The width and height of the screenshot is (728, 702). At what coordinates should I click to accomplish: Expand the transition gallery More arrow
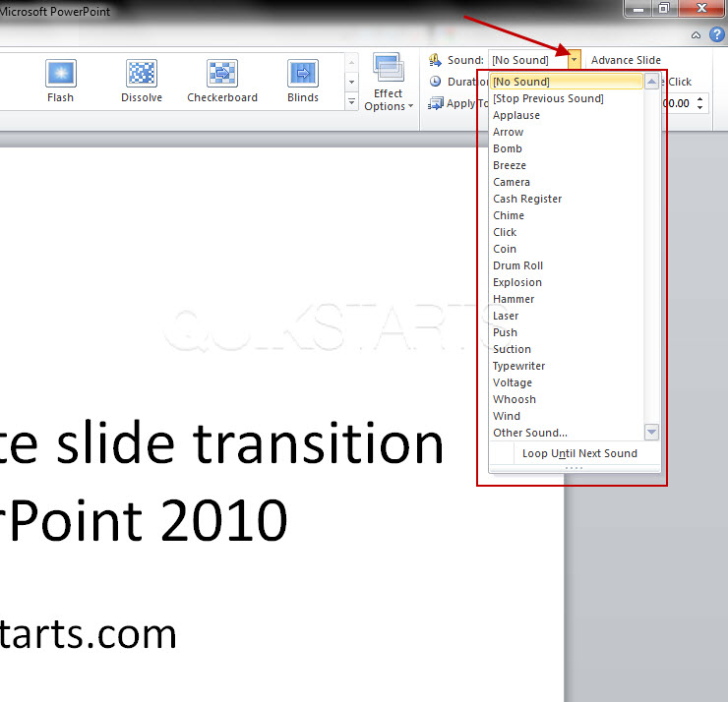351,101
